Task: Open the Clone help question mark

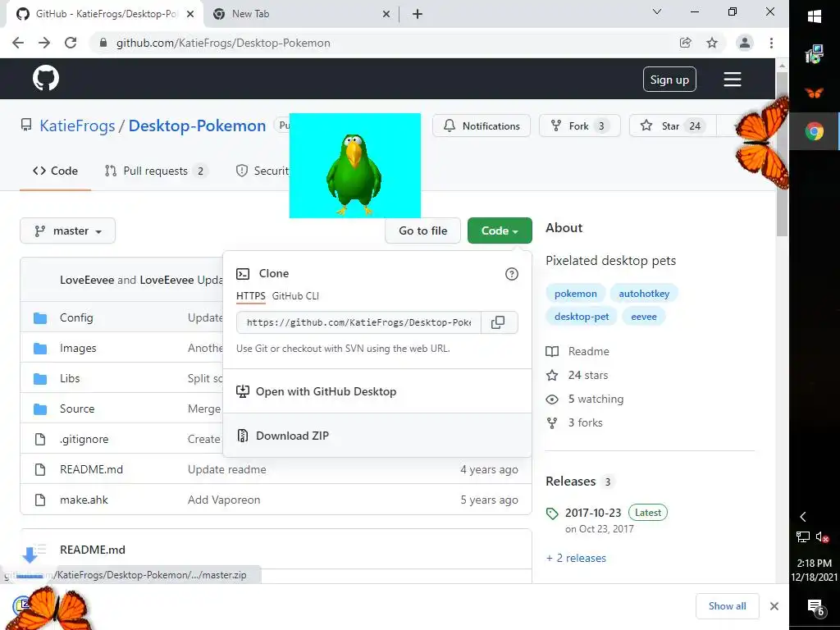Action: click(512, 274)
